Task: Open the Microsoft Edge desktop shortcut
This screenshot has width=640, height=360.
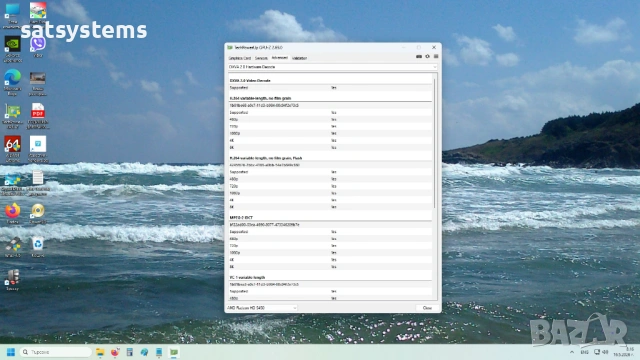Action: 13,82
